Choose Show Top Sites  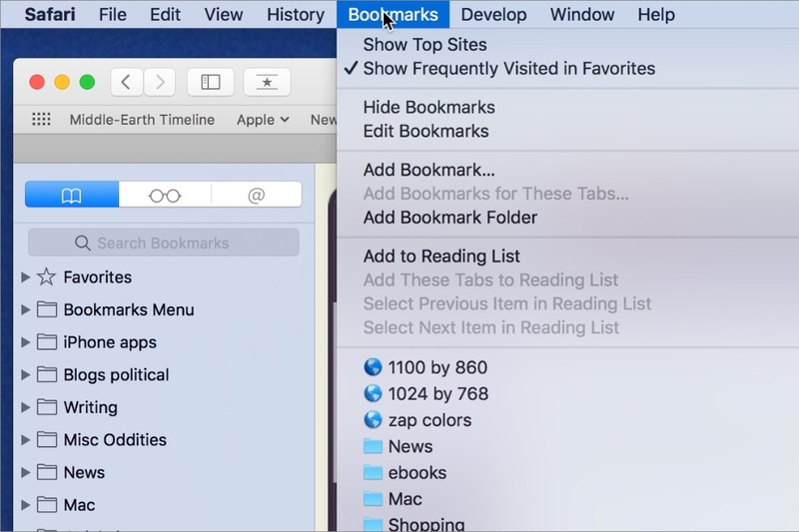click(x=425, y=45)
